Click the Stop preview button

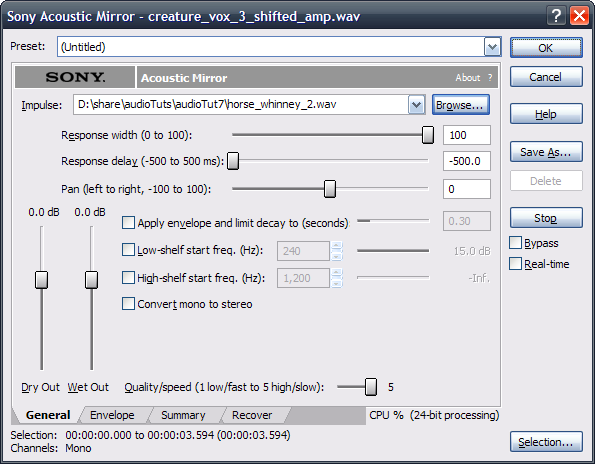546,218
